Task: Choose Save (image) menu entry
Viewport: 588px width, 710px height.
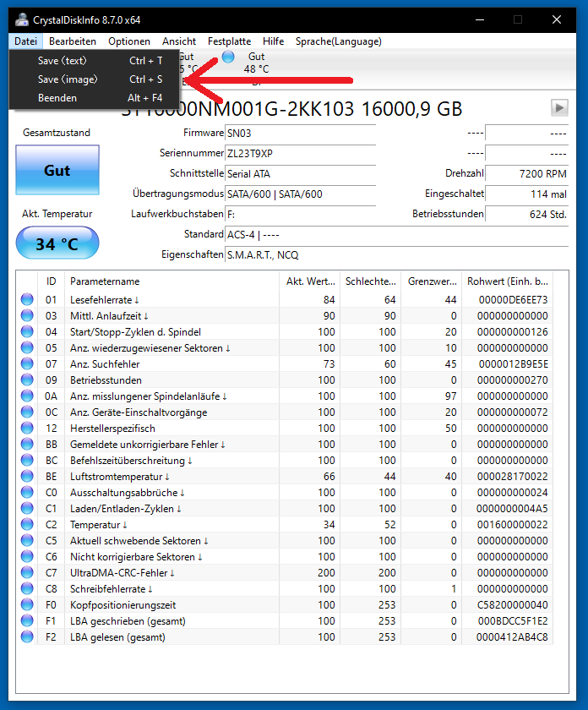Action: [94, 79]
